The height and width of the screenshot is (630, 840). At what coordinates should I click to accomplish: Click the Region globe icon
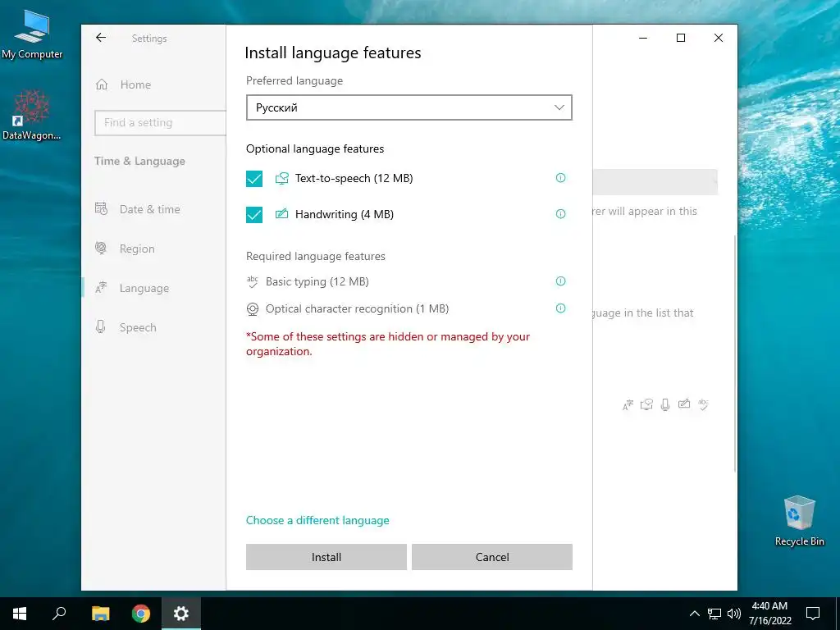pyautogui.click(x=101, y=248)
